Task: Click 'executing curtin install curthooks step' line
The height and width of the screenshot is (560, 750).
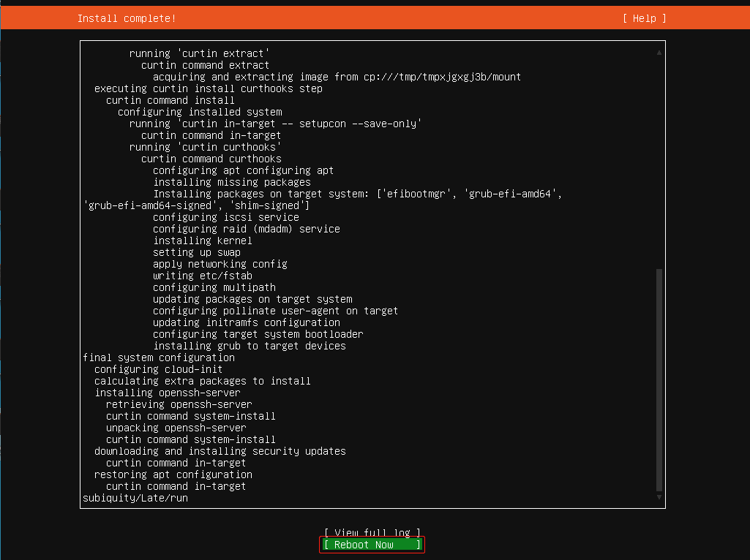Action: [x=208, y=88]
